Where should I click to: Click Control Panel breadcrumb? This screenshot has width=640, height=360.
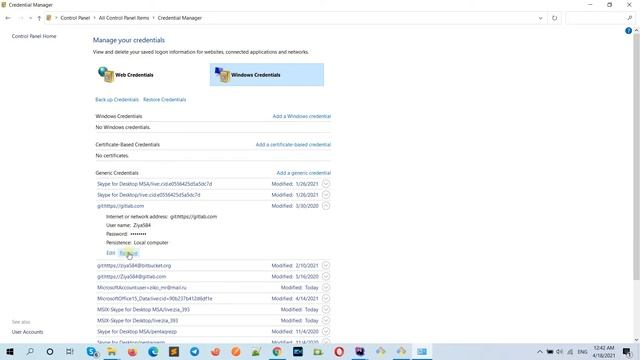point(75,18)
